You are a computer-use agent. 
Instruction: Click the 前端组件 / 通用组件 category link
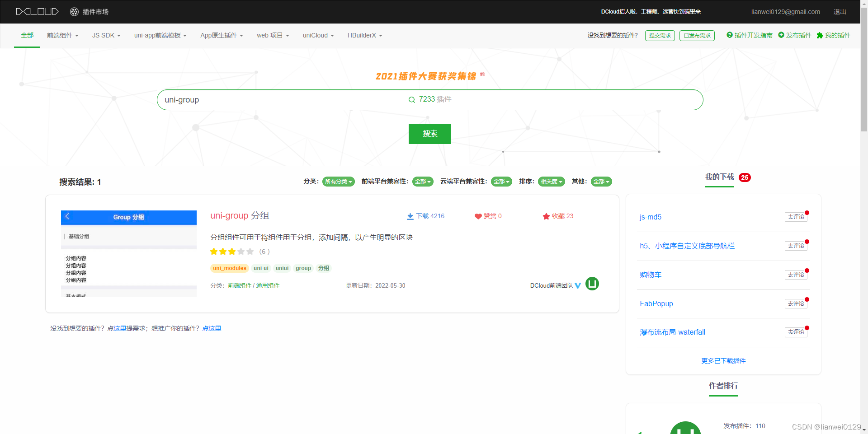(x=254, y=285)
